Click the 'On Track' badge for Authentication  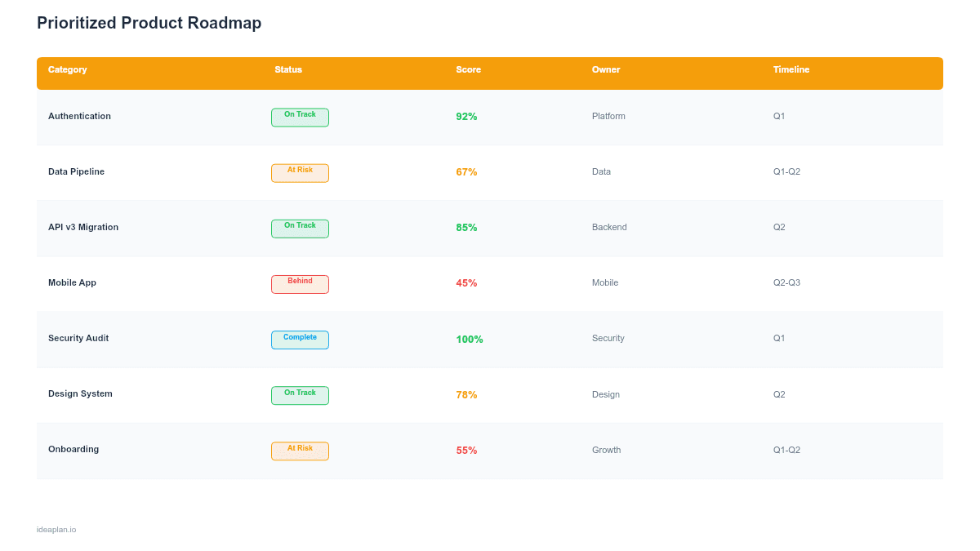pos(300,117)
